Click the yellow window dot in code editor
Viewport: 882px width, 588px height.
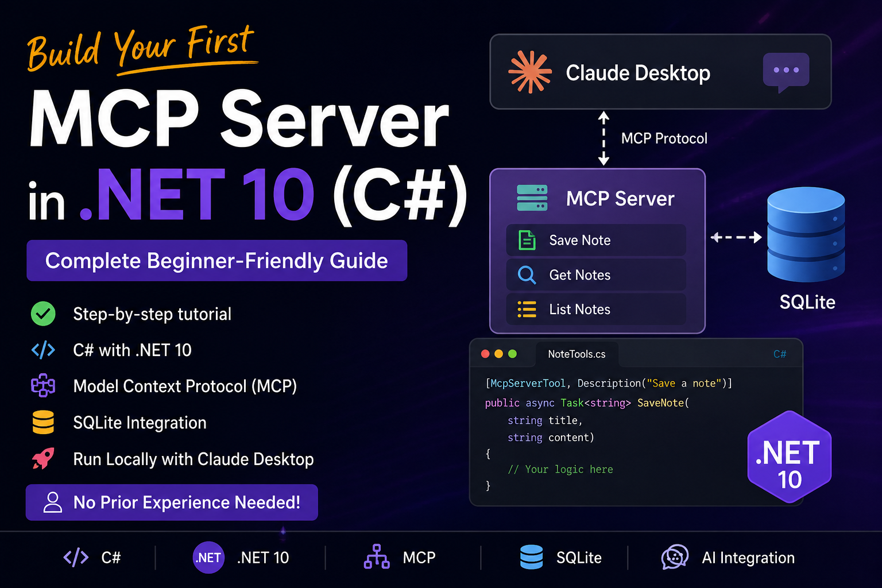coord(498,354)
